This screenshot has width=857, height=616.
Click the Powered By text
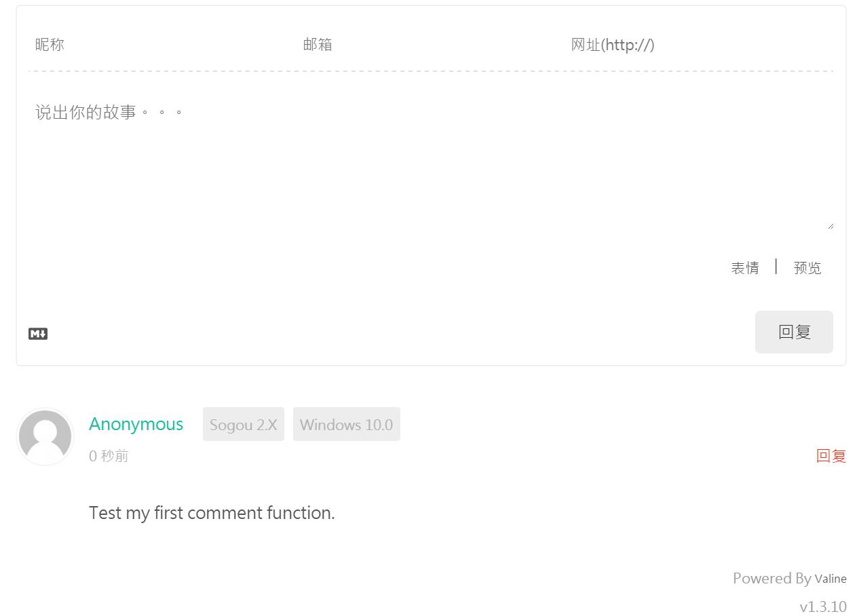772,578
